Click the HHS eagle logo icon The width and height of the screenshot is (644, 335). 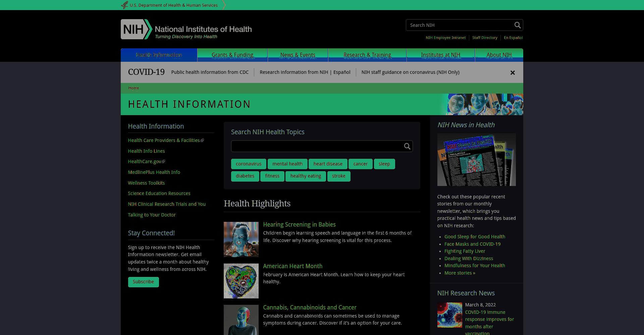tap(124, 5)
